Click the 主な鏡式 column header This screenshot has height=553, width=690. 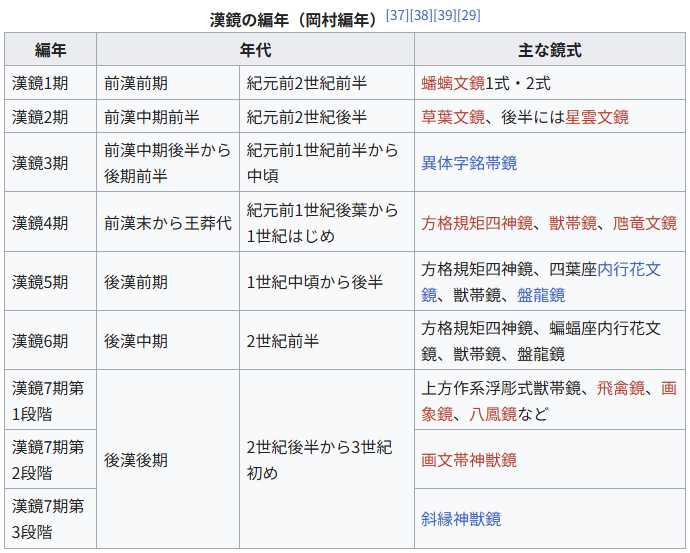click(x=549, y=49)
